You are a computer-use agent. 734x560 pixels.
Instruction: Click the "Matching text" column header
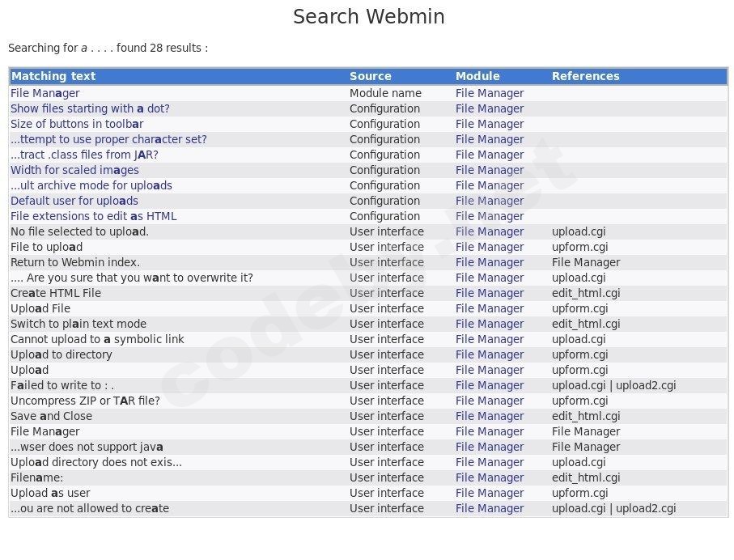point(53,76)
